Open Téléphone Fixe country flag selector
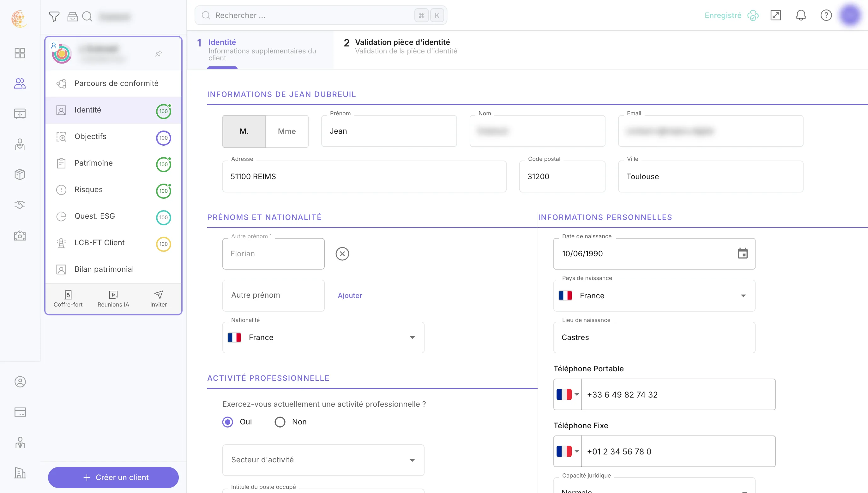The width and height of the screenshot is (868, 493). [568, 451]
